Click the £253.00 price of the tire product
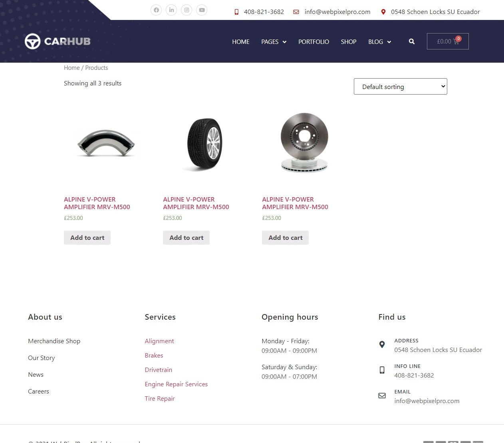The height and width of the screenshot is (443, 504). [173, 218]
